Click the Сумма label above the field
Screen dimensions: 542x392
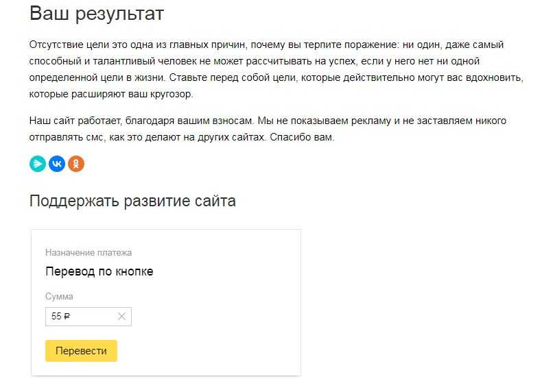point(59,296)
